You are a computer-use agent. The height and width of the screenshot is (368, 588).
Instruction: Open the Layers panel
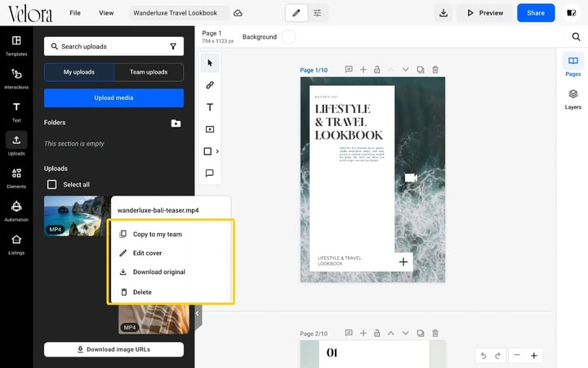573,99
